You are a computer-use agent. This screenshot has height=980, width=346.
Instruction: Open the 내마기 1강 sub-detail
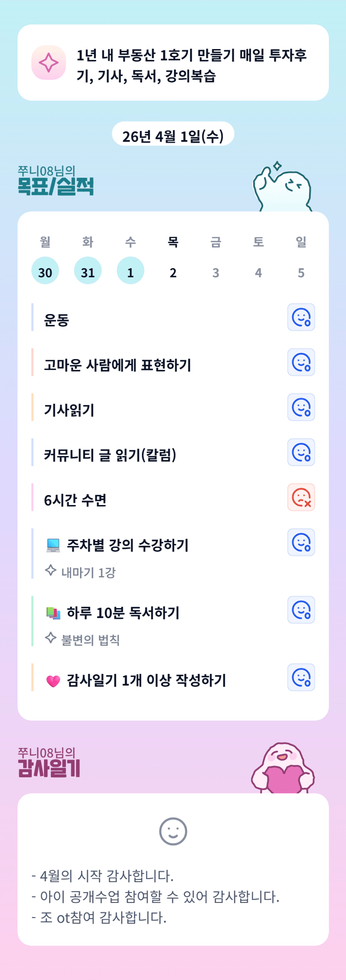88,573
